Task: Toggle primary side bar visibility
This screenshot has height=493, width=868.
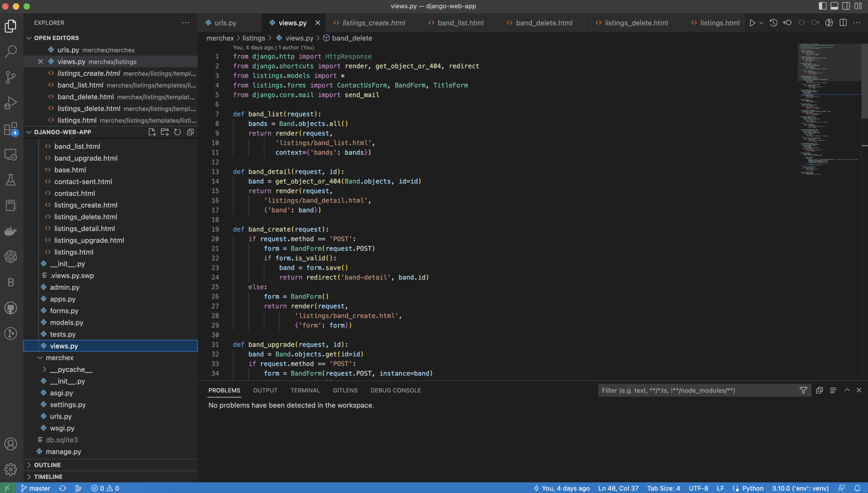Action: tap(822, 6)
